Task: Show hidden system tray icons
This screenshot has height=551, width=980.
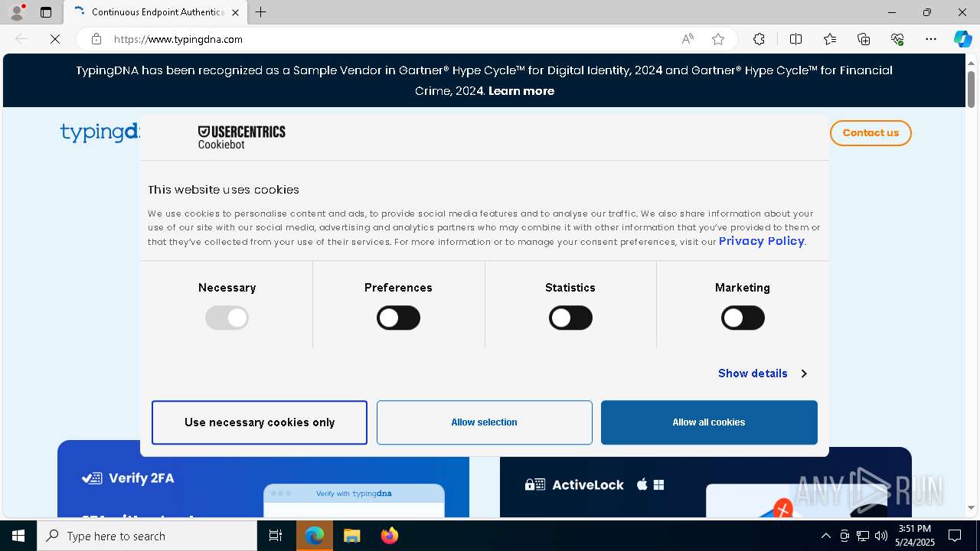Action: [825, 536]
